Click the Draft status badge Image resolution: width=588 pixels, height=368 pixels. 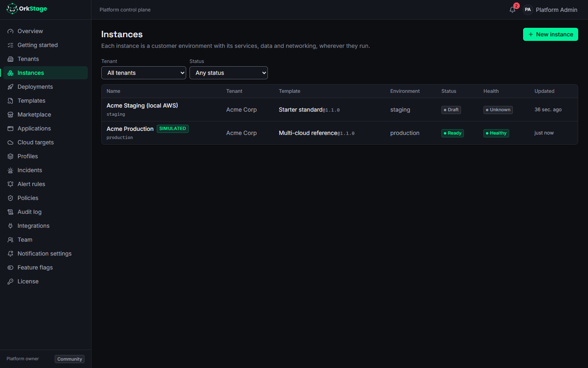tap(451, 110)
